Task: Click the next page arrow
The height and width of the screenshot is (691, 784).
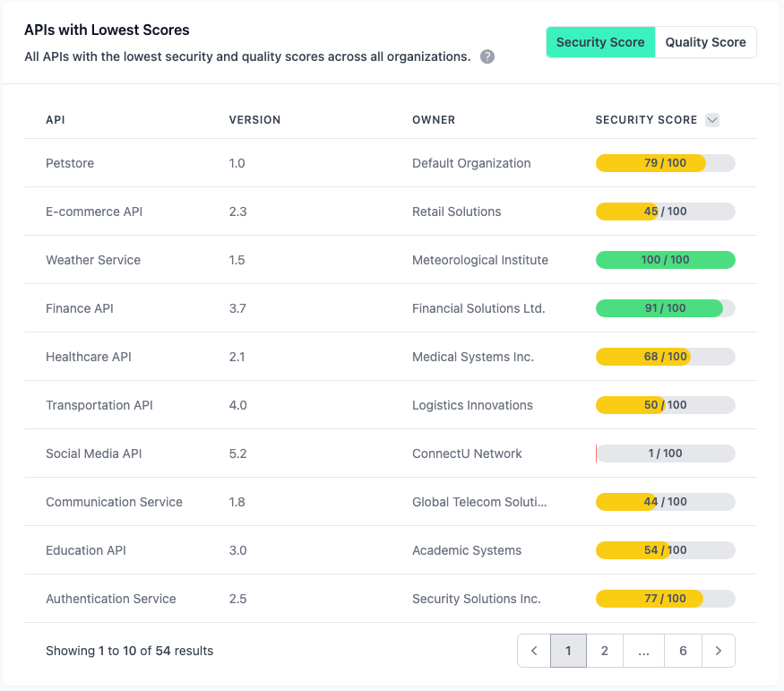Action: (x=718, y=650)
